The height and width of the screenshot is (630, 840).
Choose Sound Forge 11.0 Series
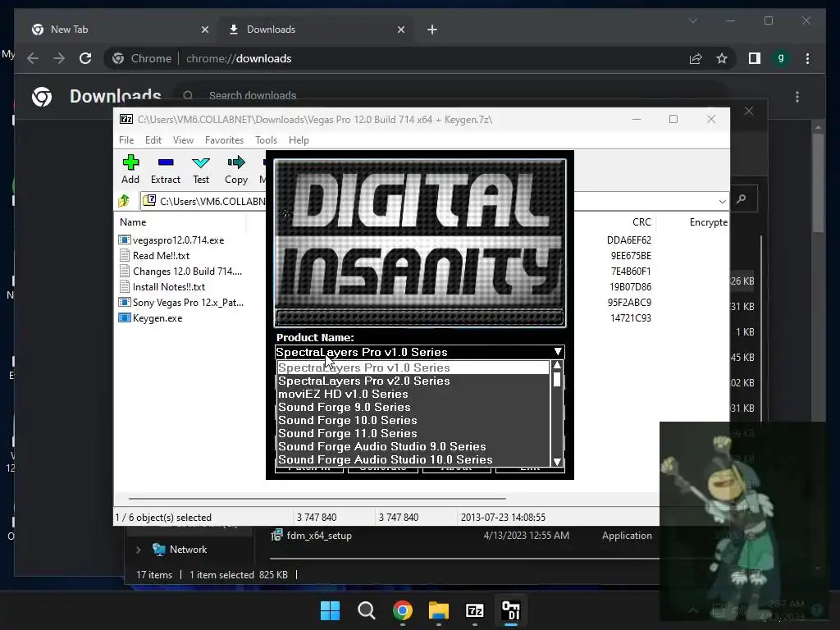point(413,433)
